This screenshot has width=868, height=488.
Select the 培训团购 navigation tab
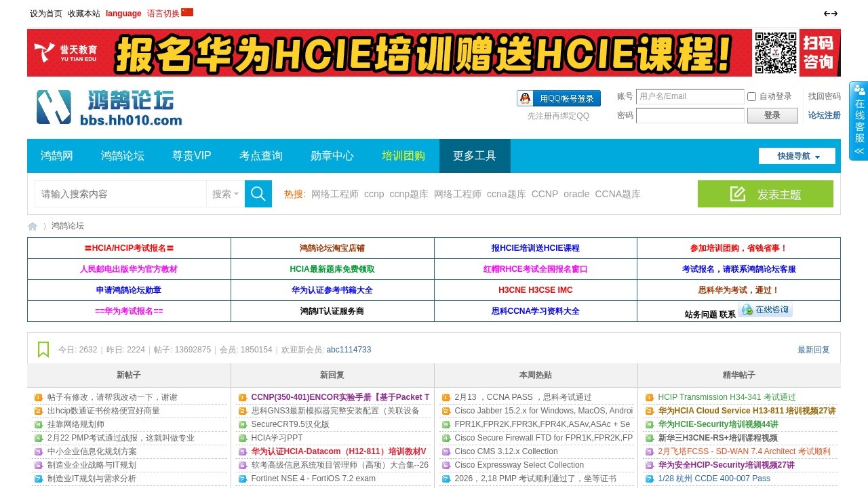pyautogui.click(x=403, y=156)
